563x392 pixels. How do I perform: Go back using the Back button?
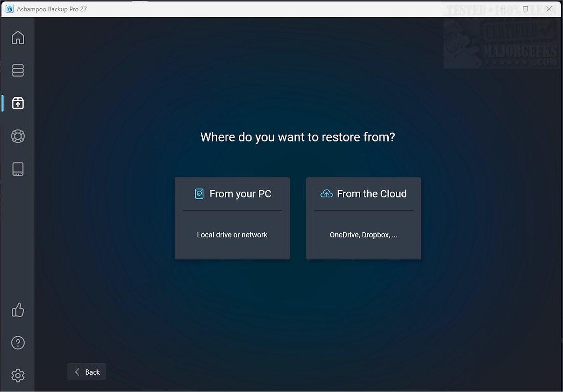click(86, 372)
